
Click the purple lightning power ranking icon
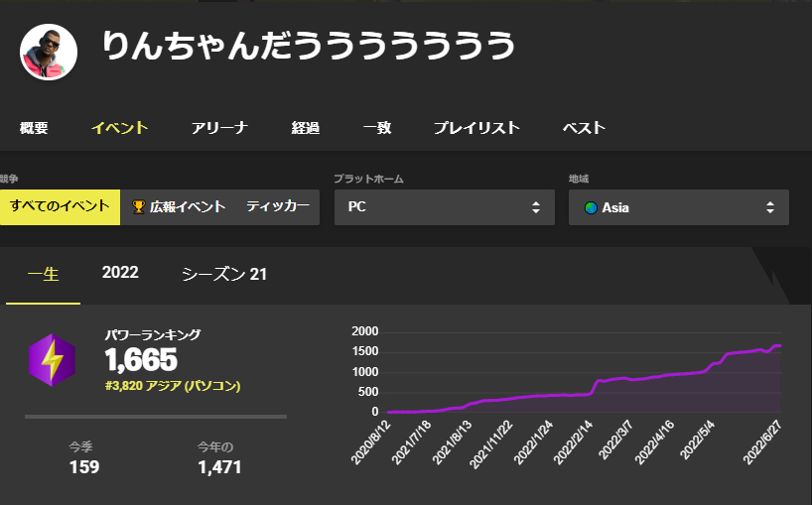pos(52,360)
